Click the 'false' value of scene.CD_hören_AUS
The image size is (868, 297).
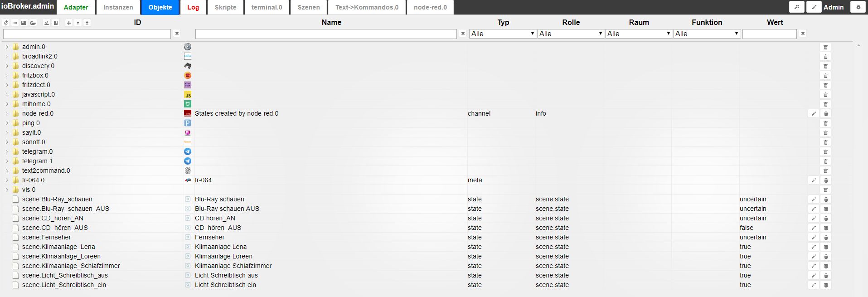pyautogui.click(x=747, y=228)
